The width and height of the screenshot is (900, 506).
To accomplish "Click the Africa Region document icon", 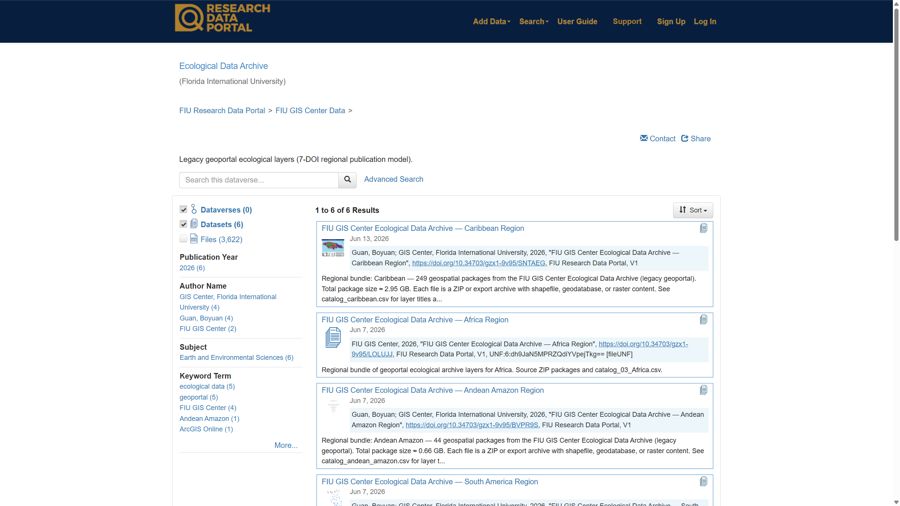I will pyautogui.click(x=333, y=337).
